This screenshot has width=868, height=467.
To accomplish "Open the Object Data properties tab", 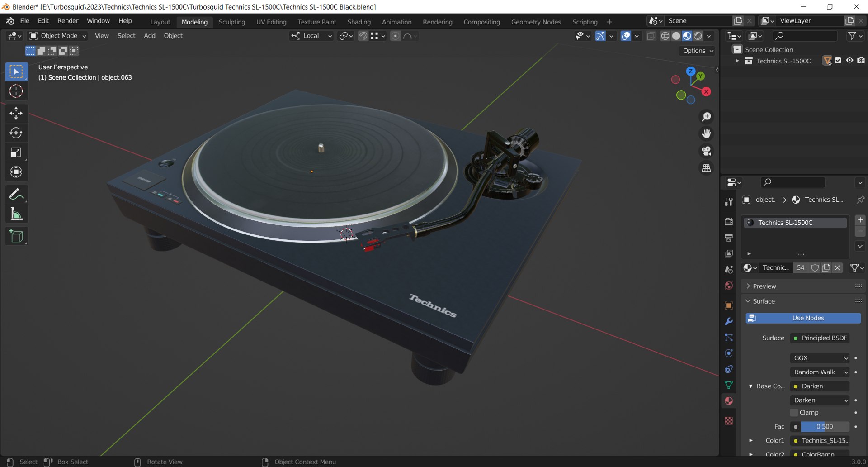I will [729, 385].
